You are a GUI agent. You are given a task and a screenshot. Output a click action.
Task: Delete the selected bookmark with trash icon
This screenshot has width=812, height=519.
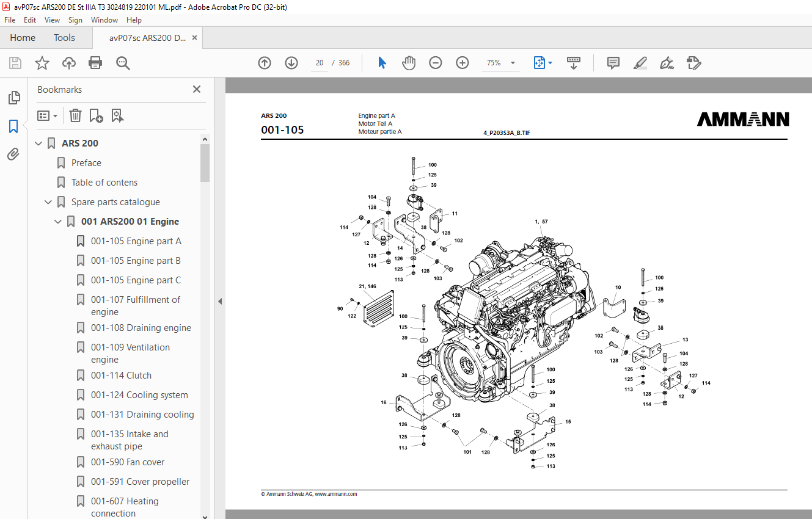click(x=75, y=115)
